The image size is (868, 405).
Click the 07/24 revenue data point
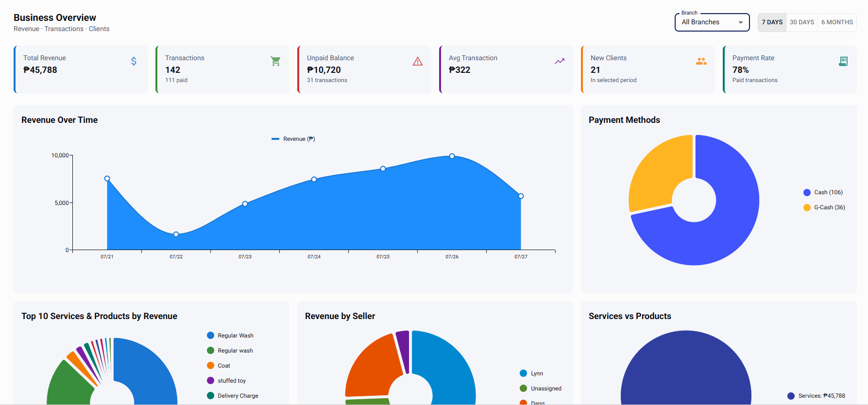pyautogui.click(x=314, y=179)
